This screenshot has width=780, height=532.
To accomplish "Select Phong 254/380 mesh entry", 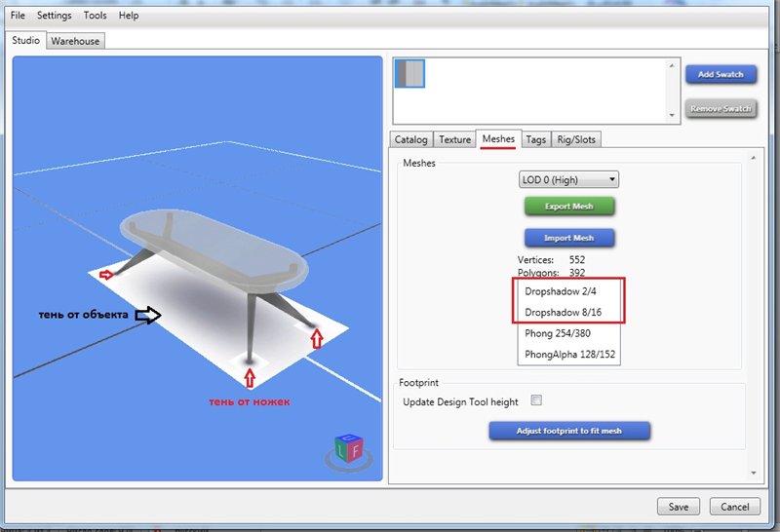I will pos(558,333).
